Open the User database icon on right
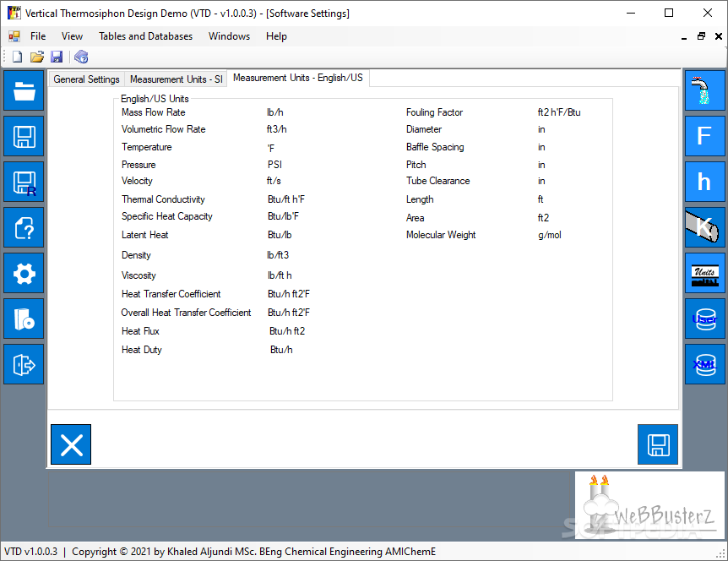728x561 pixels. (x=705, y=319)
